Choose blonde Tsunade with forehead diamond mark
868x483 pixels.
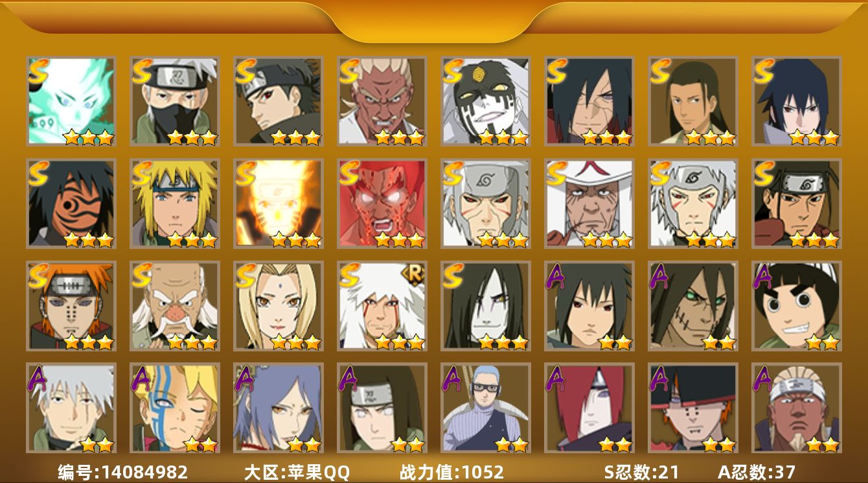point(278,305)
